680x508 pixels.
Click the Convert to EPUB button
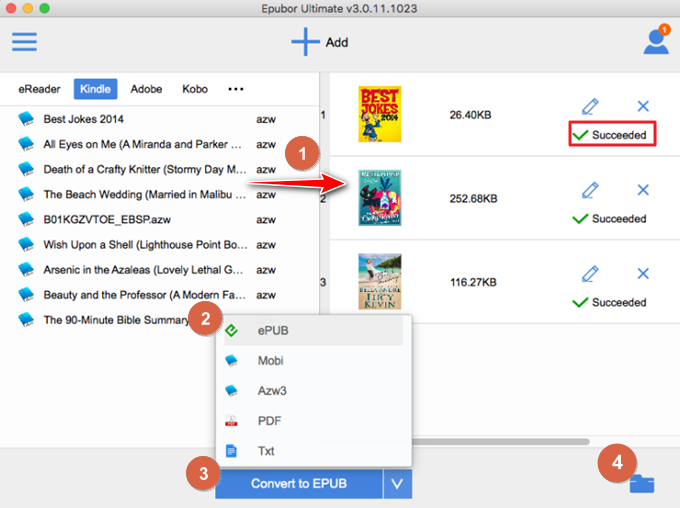(299, 484)
